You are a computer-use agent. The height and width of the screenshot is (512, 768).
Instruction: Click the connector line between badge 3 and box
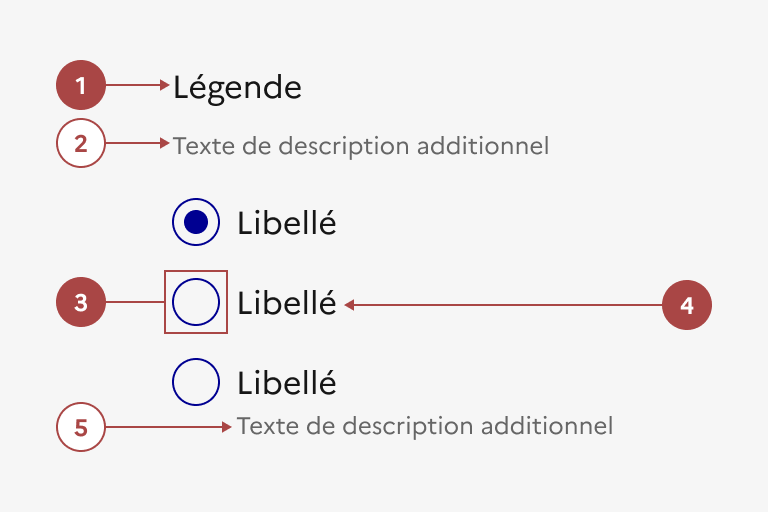135,302
